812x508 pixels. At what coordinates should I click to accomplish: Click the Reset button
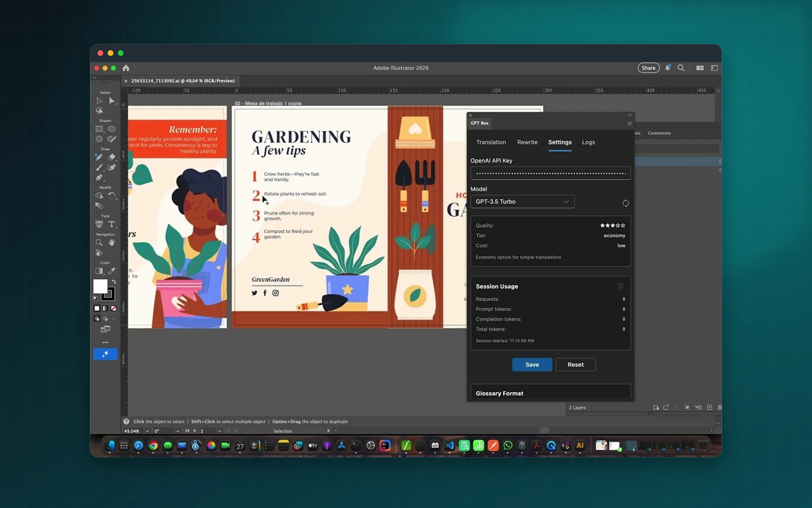point(575,364)
